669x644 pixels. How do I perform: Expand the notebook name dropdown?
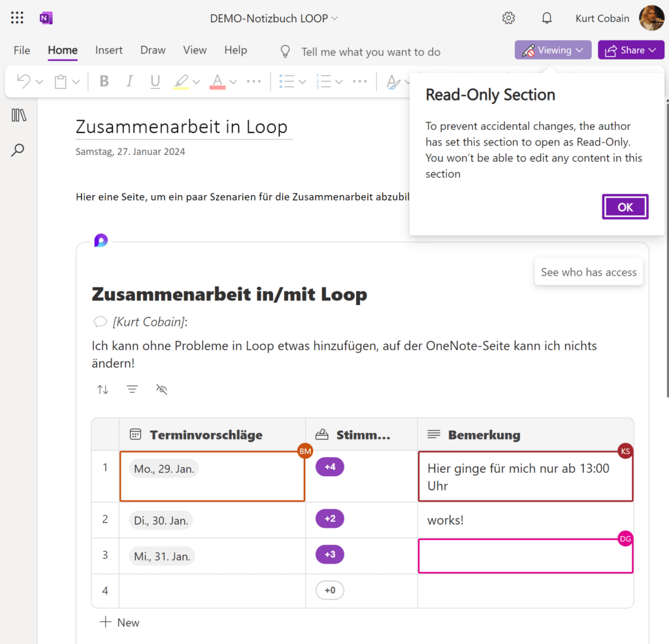(334, 18)
